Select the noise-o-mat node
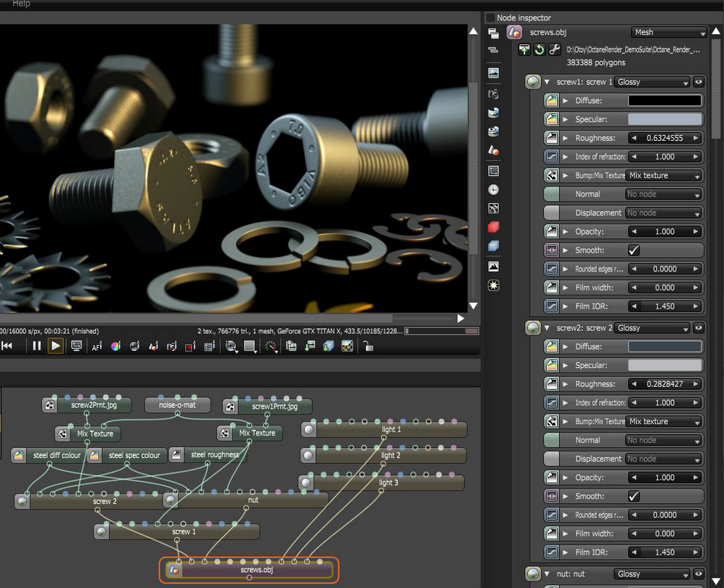Viewport: 724px width, 588px height. pos(177,405)
